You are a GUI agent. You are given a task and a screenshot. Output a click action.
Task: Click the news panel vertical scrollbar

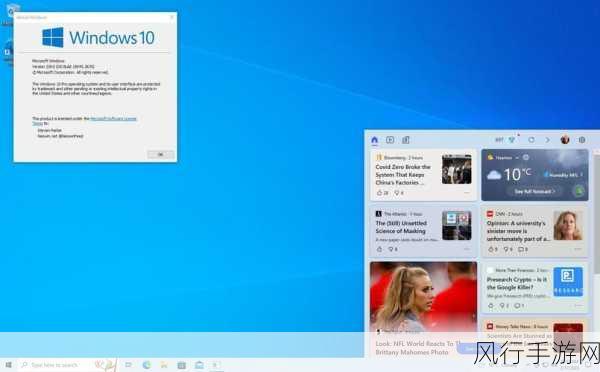[x=596, y=214]
